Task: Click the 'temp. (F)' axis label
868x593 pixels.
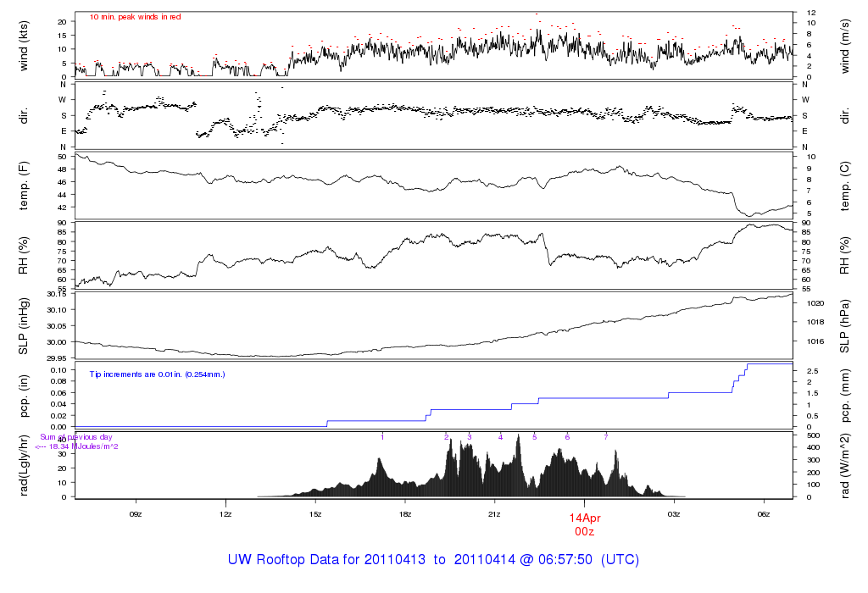Action: click(23, 186)
